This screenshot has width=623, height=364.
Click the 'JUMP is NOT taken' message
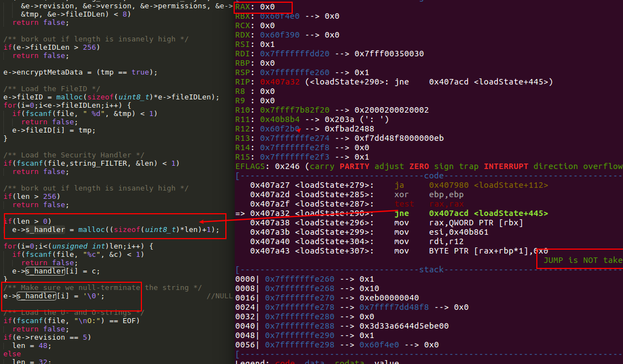[x=583, y=260]
